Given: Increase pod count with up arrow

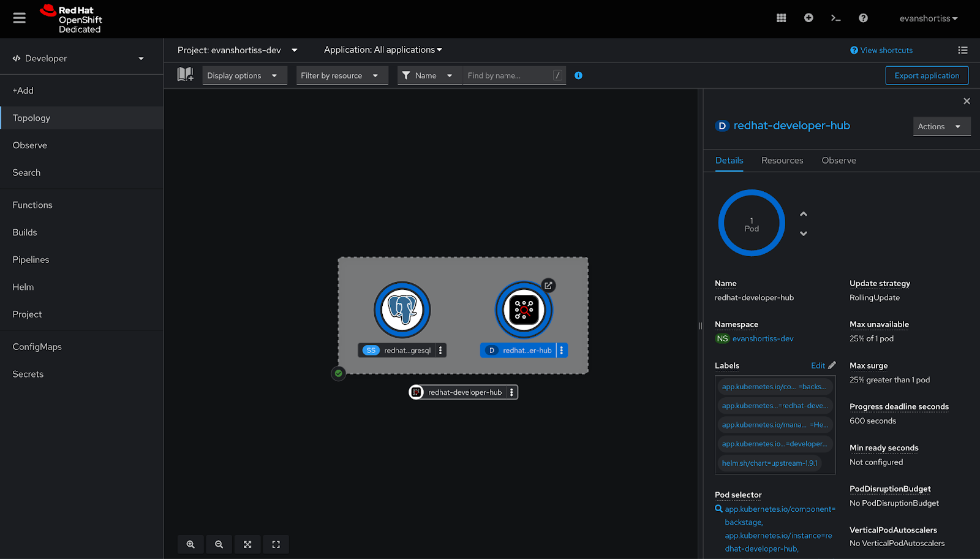Looking at the screenshot, I should 804,214.
